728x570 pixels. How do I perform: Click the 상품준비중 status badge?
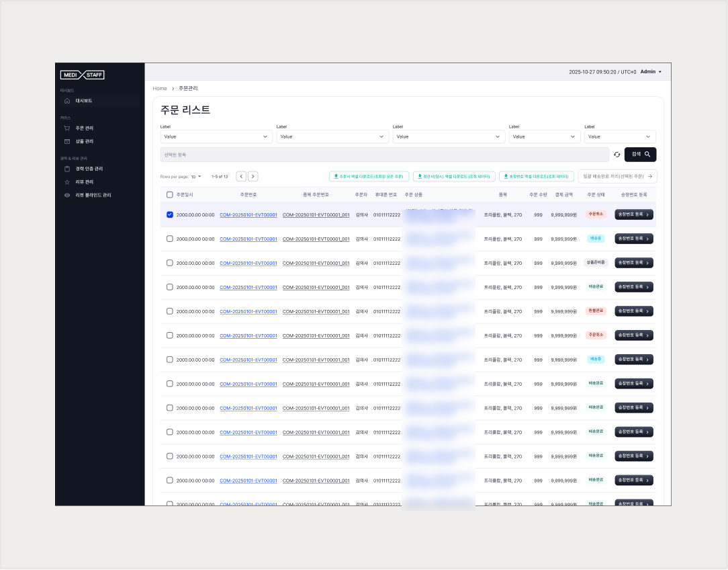(596, 262)
